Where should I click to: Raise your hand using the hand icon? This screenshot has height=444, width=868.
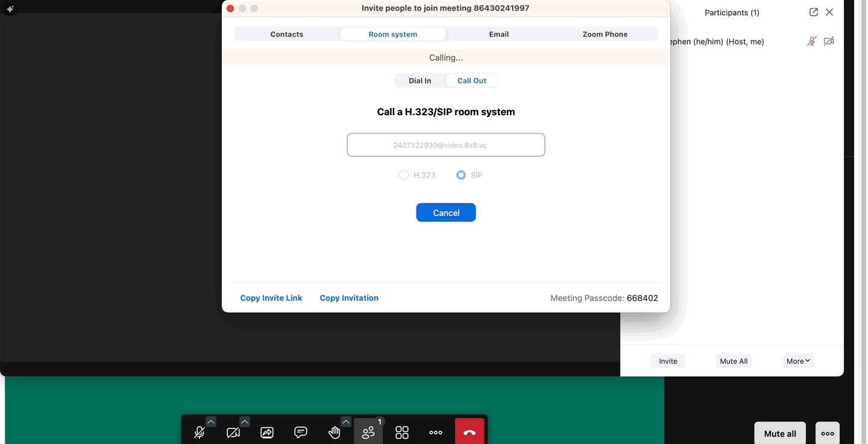point(335,432)
